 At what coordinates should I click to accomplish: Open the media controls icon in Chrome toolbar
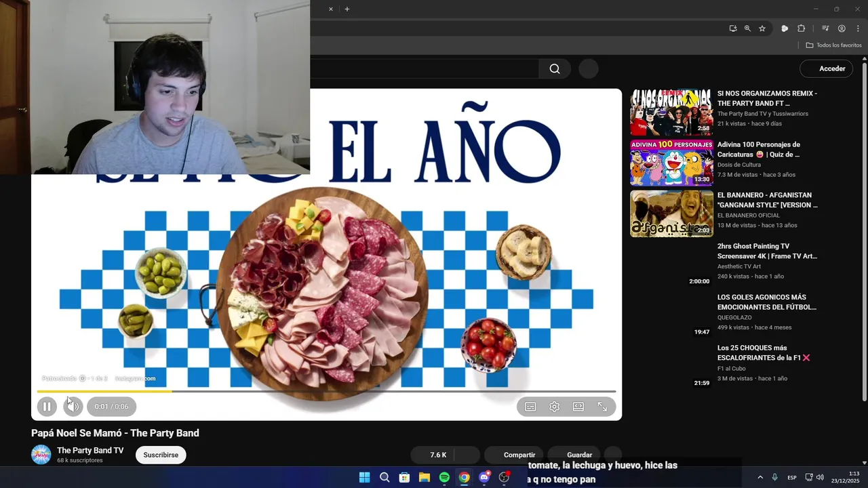pos(825,28)
